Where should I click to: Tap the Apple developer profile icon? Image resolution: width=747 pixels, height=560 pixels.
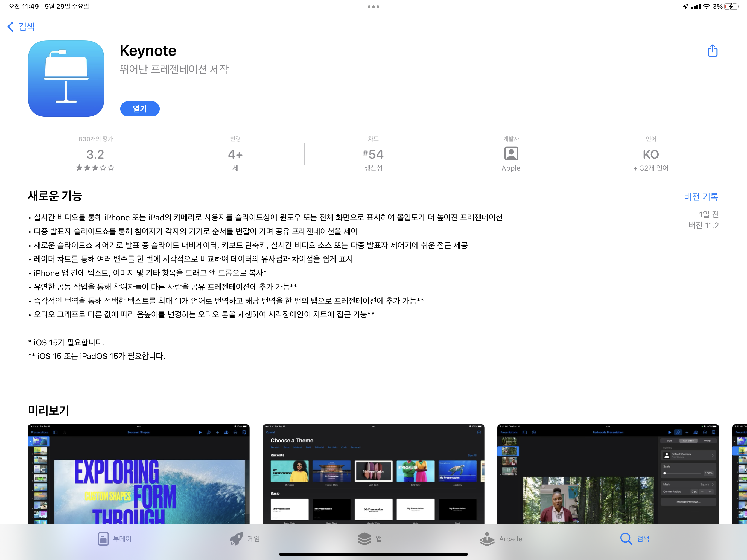(510, 154)
